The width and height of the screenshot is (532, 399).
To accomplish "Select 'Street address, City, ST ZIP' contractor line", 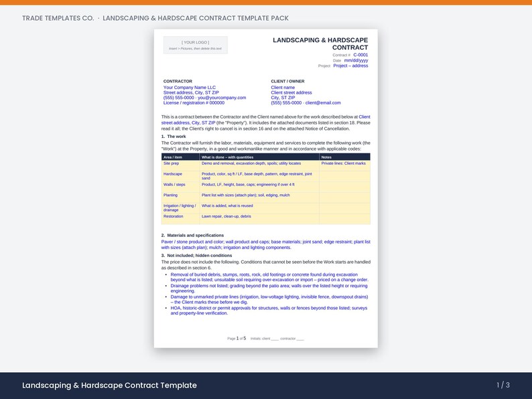I will pos(191,92).
